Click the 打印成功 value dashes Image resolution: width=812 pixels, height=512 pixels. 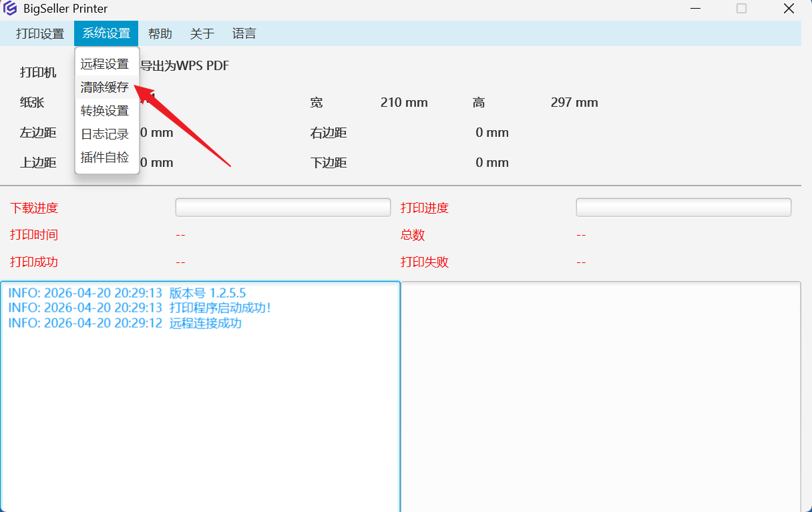pos(180,262)
